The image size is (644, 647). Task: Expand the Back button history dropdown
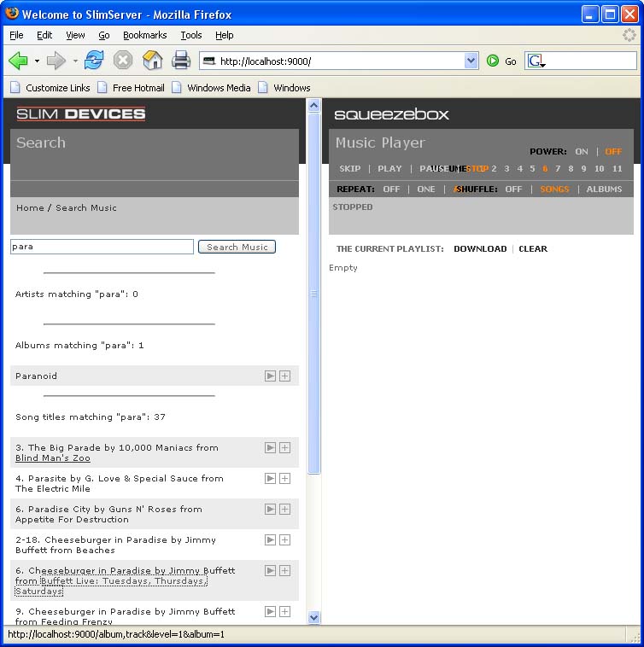pyautogui.click(x=37, y=61)
